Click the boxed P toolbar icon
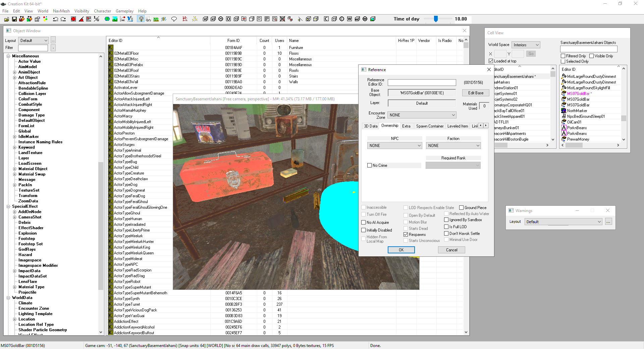Screen dimensions: 644x349 click(267, 19)
